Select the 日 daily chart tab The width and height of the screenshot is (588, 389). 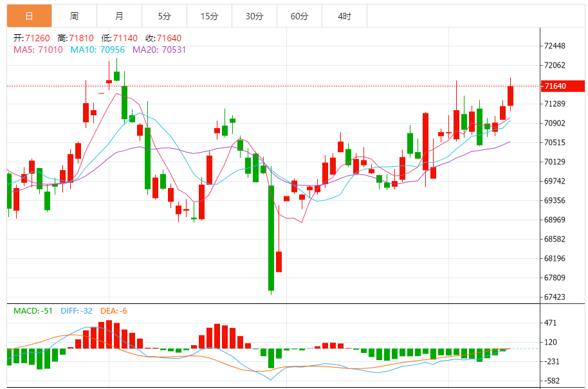[29, 16]
